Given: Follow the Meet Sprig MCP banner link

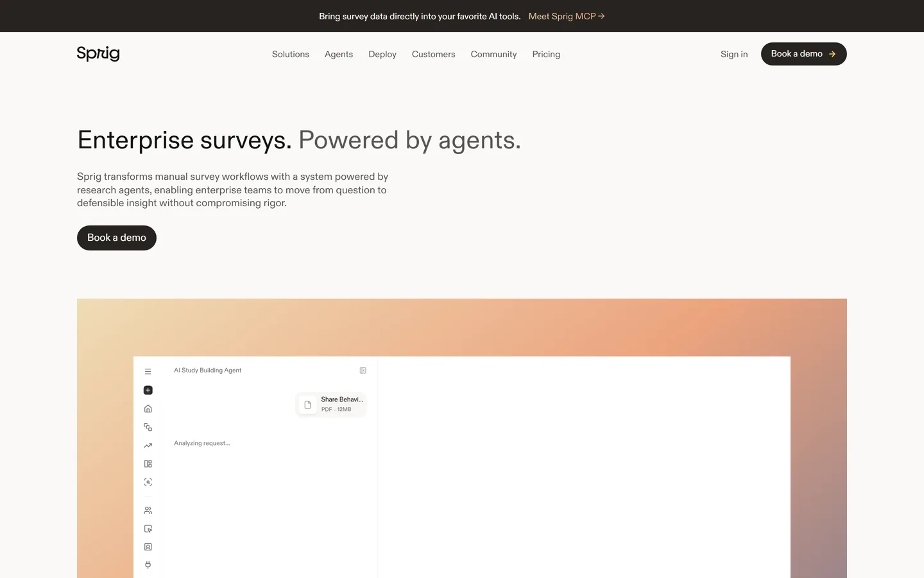Looking at the screenshot, I should [567, 16].
